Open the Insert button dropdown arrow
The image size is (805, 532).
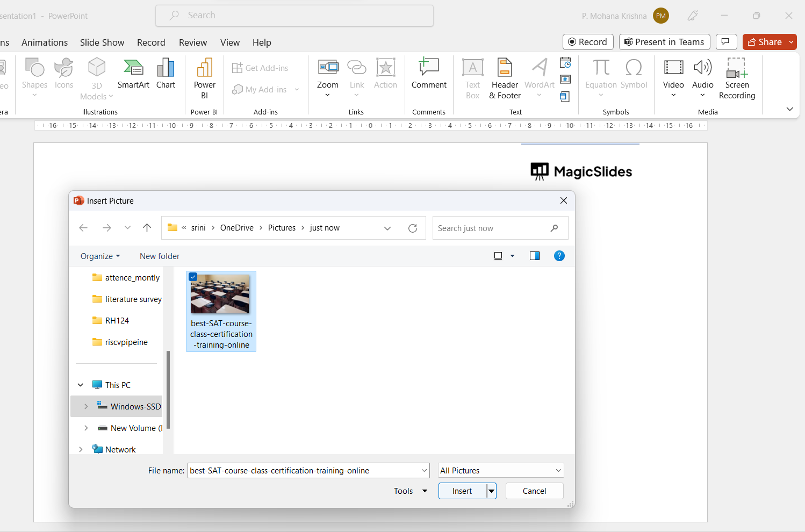pyautogui.click(x=491, y=491)
